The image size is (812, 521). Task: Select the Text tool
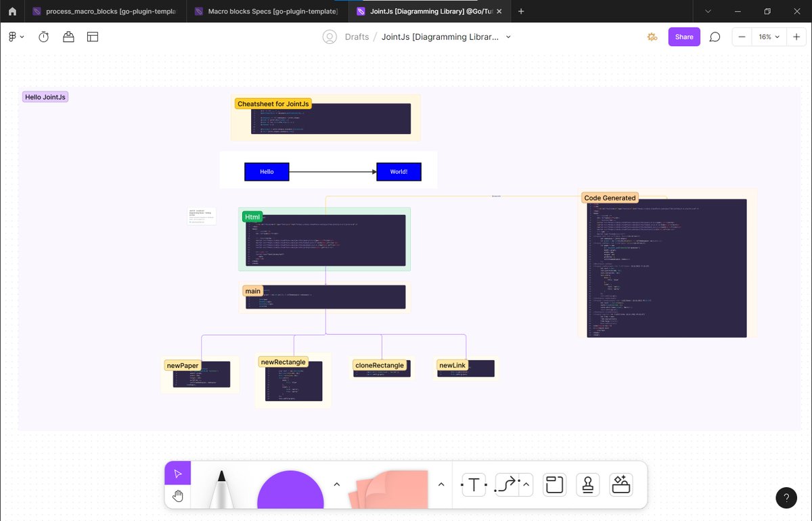tap(473, 484)
